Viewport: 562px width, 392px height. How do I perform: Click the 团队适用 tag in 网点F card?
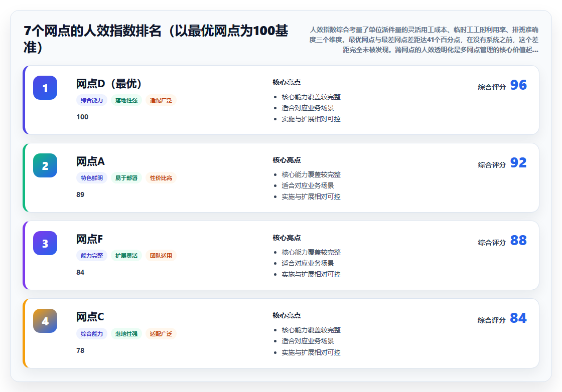point(161,256)
